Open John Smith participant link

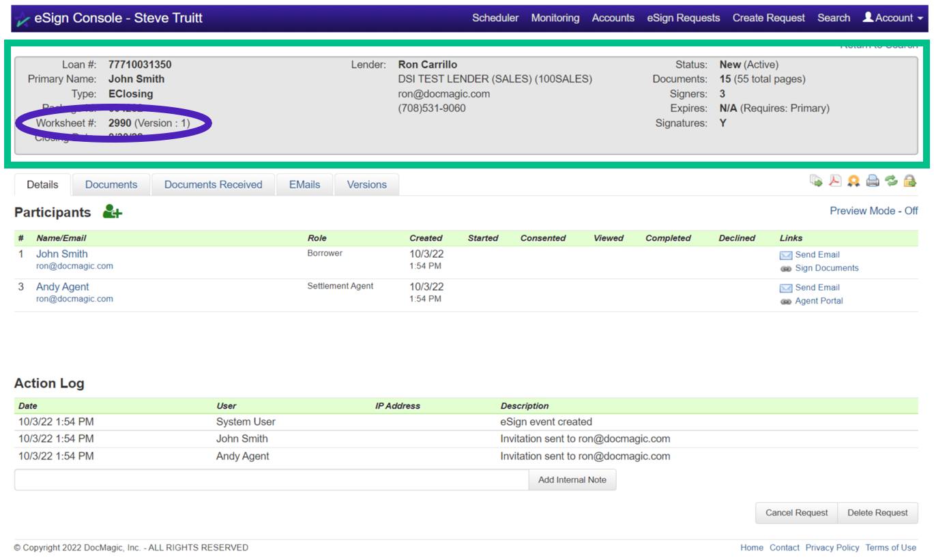pyautogui.click(x=62, y=254)
